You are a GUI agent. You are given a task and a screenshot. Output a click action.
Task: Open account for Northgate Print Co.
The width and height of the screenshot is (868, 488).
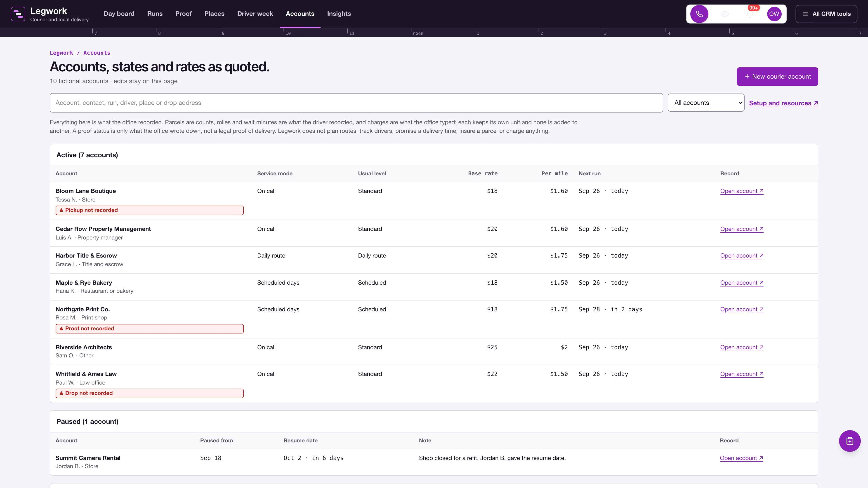click(742, 310)
